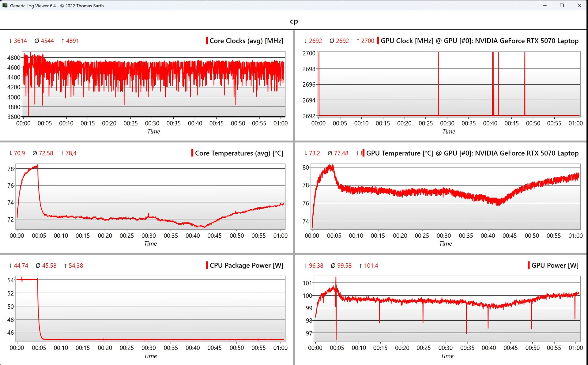588x365 pixels.
Task: Click red swatch beside GPU Temperature legend
Action: pos(363,153)
